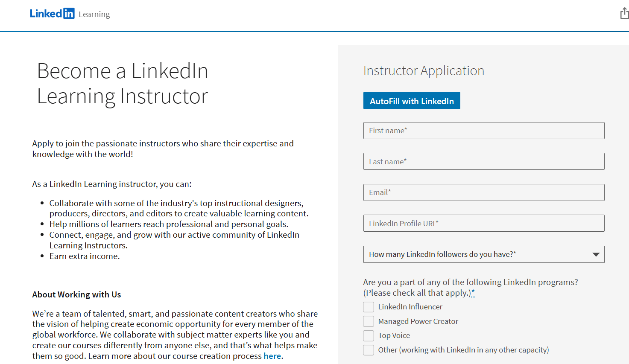The image size is (629, 364).
Task: Check the Other capacity checkbox
Action: click(369, 350)
